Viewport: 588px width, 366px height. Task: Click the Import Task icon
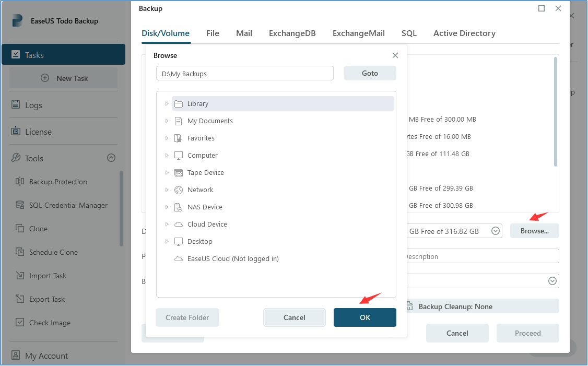pos(20,275)
